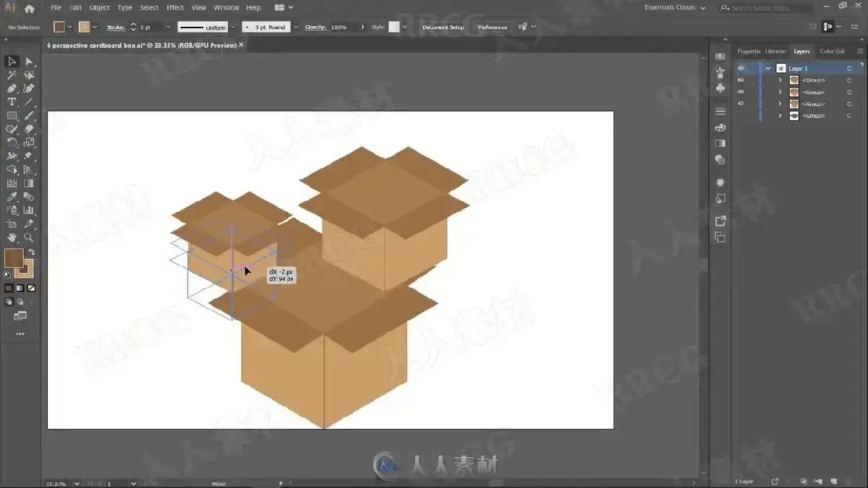
Task: Open the Edit Toolbar three dots
Action: tap(20, 334)
